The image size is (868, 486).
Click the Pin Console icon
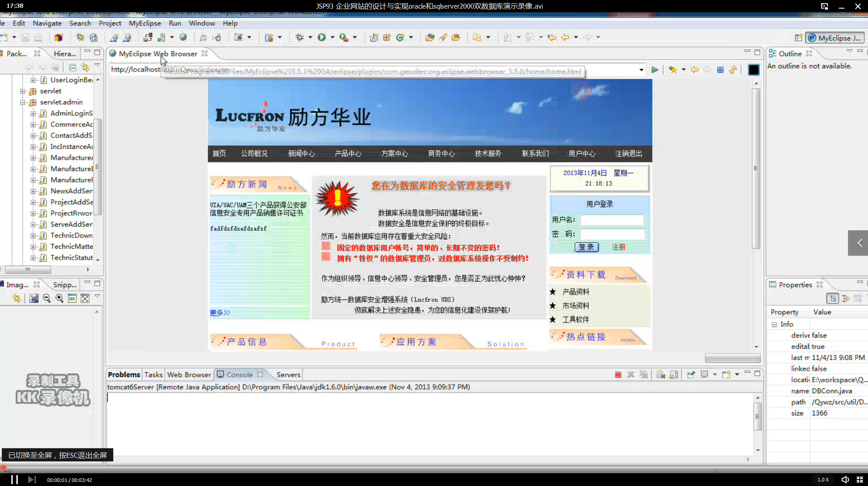coord(691,375)
